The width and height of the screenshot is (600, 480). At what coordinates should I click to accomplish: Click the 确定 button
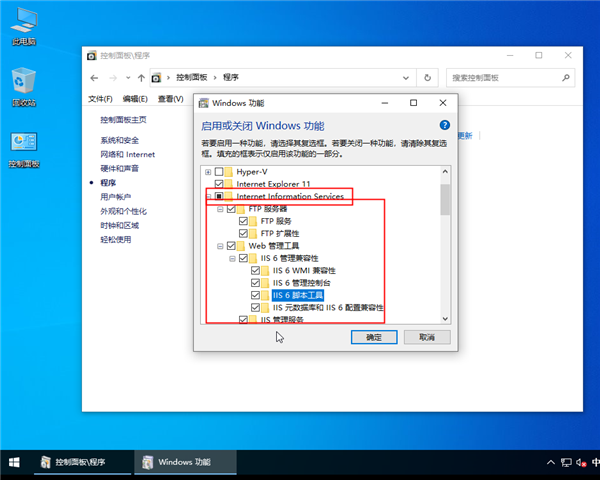374,338
